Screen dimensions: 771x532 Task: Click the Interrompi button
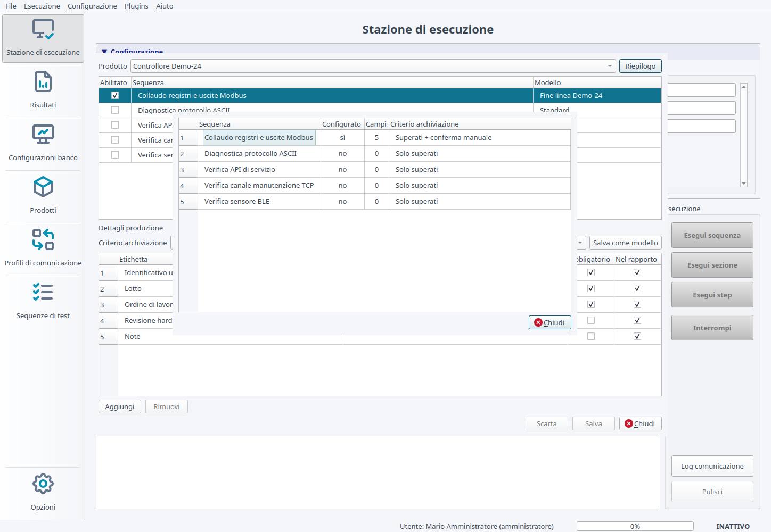pos(712,328)
